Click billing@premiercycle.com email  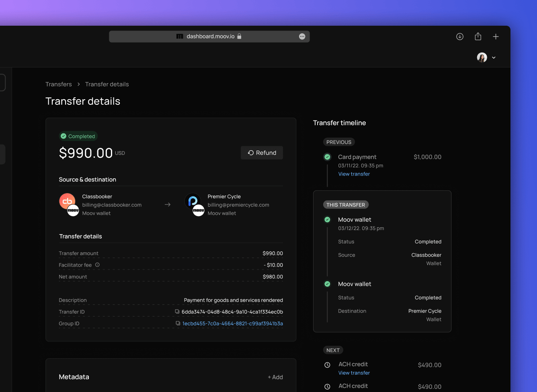(238, 205)
